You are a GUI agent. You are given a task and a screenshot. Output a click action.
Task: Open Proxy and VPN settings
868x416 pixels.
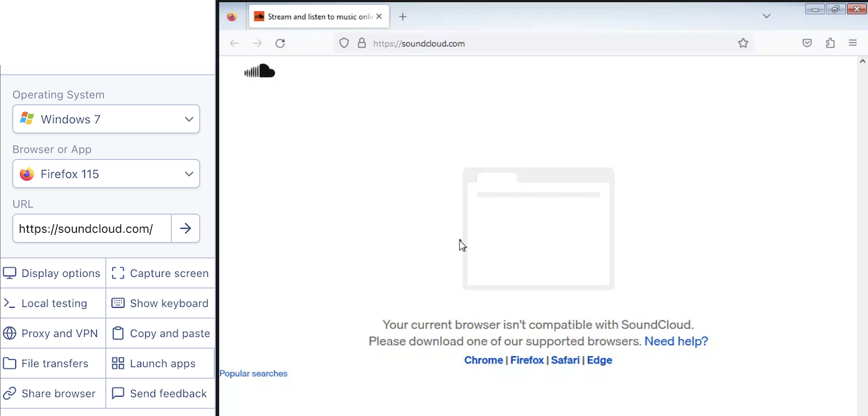click(x=53, y=333)
